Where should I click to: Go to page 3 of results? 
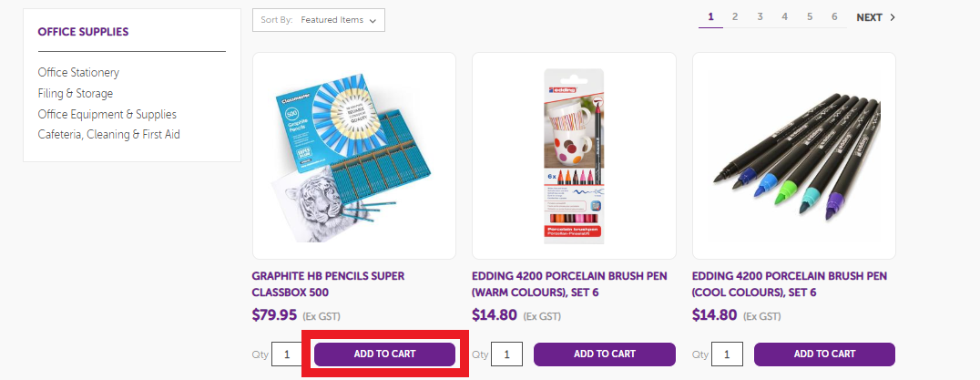point(760,16)
